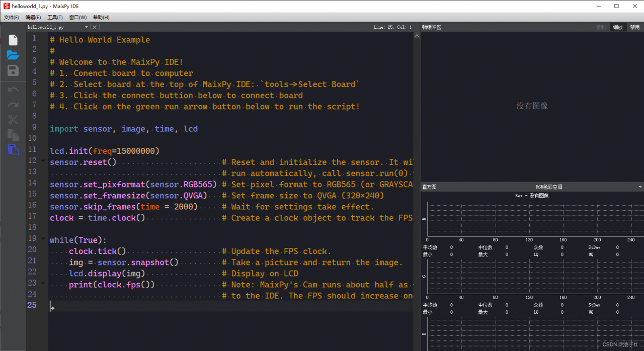Open the 帮助(H) menu
This screenshot has width=644, height=351.
pyautogui.click(x=101, y=17)
